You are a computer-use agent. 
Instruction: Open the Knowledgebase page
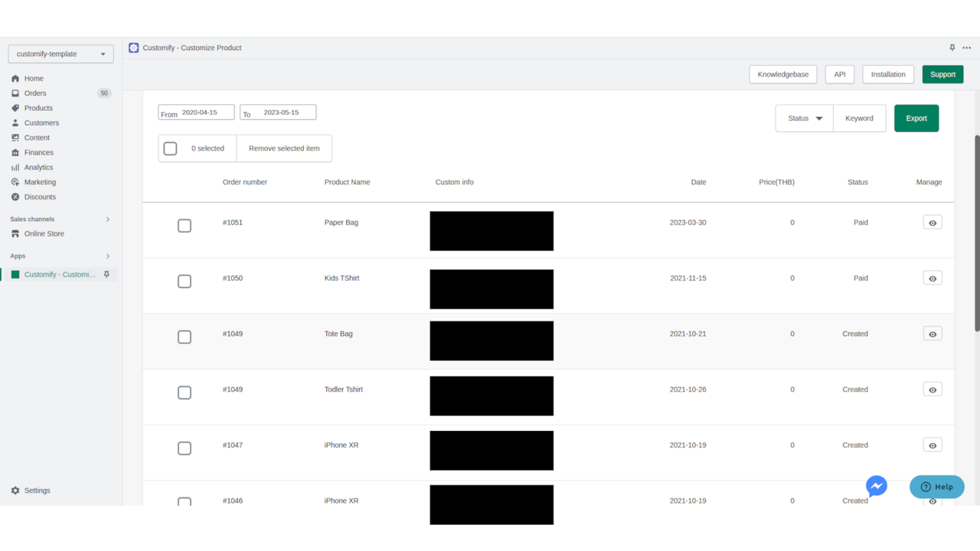pyautogui.click(x=782, y=73)
